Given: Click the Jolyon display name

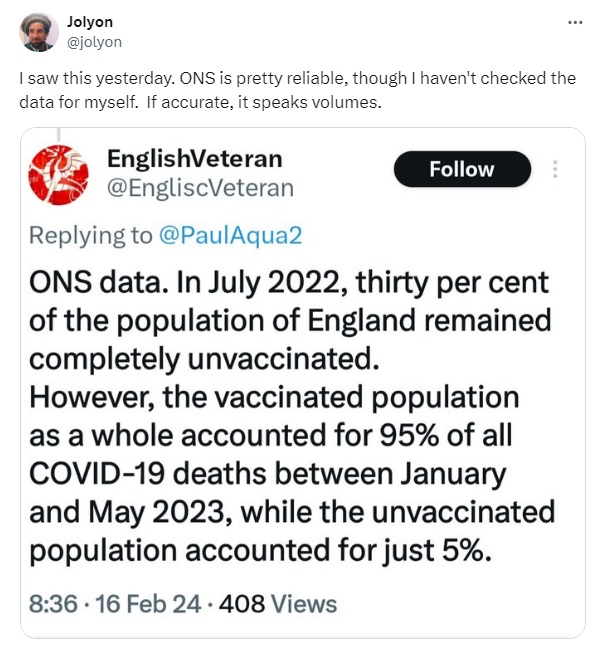Looking at the screenshot, I should (x=89, y=22).
